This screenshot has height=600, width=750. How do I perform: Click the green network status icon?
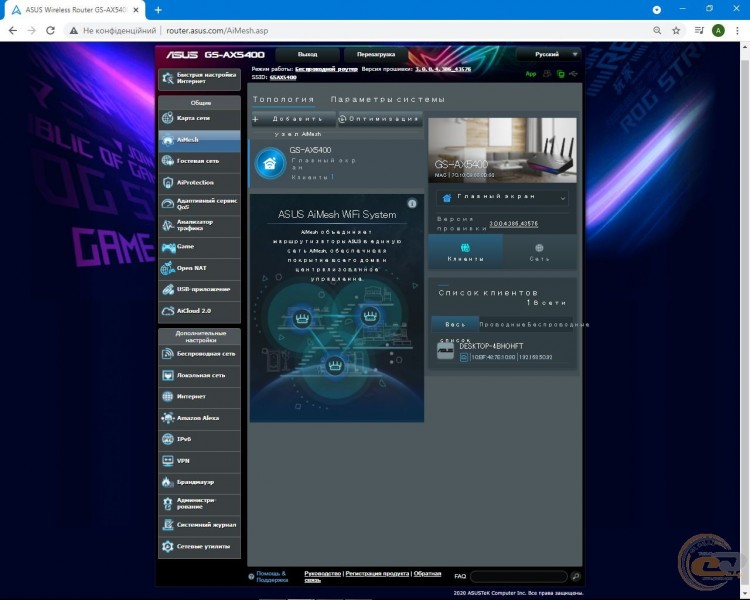point(561,74)
